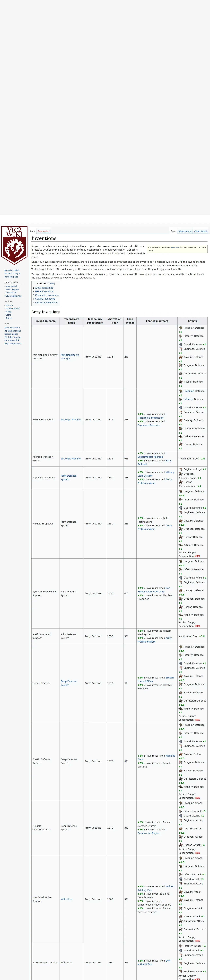Open Military Staff System link in Signal Detachments row

[156, 474]
